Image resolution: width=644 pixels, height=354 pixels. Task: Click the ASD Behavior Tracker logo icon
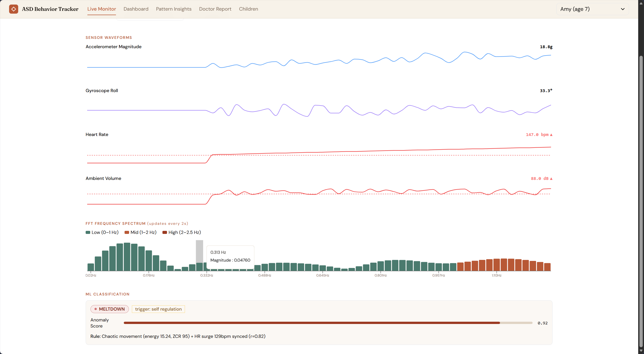point(14,9)
